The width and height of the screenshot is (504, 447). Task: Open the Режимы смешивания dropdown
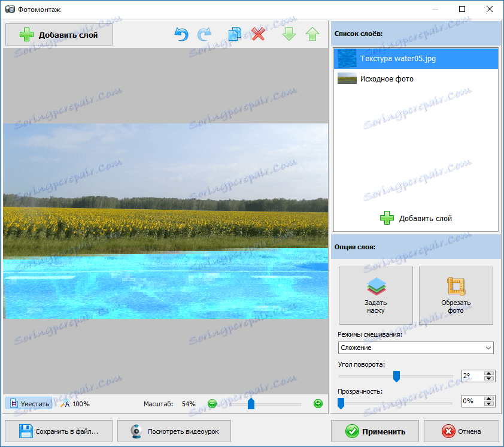415,348
